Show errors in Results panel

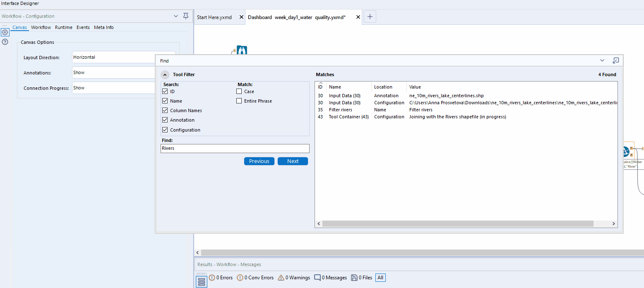pos(221,278)
